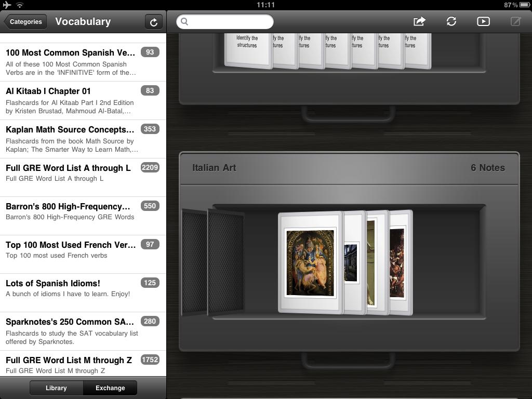Open the front Italian Art painting card
The width and height of the screenshot is (532, 399).
coord(310,262)
